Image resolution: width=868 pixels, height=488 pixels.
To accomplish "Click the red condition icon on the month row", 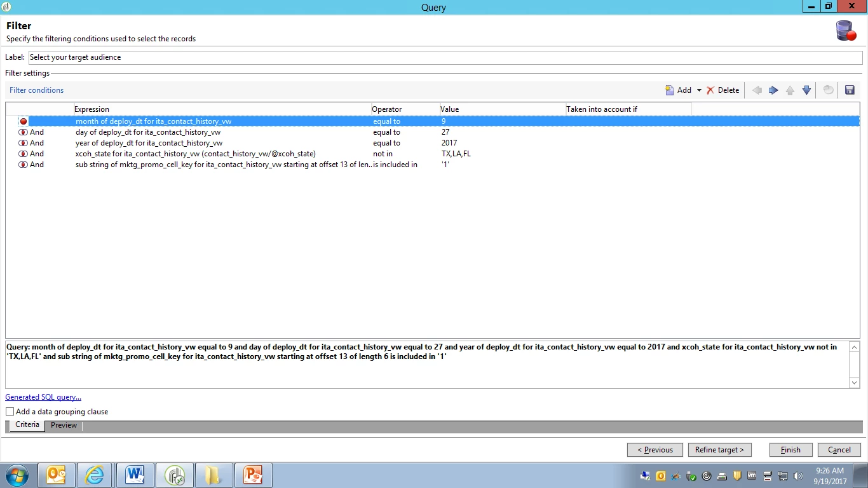I will 24,121.
